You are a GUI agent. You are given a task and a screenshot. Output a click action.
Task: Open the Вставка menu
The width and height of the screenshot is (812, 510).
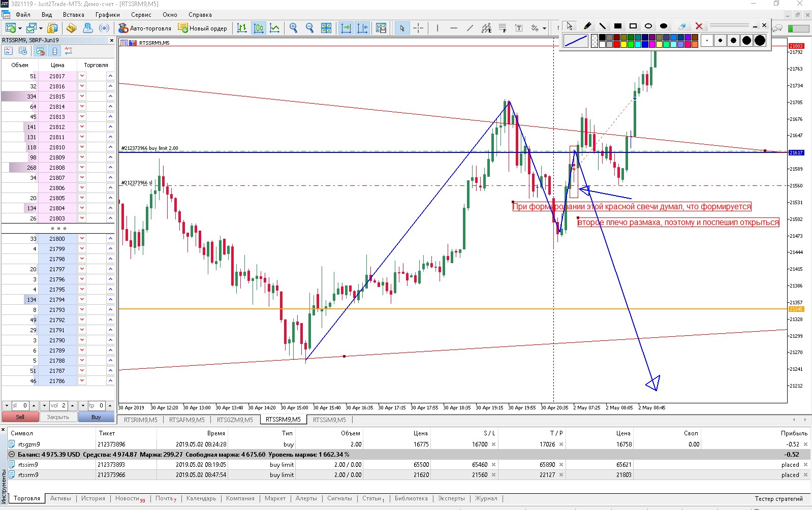[74, 15]
